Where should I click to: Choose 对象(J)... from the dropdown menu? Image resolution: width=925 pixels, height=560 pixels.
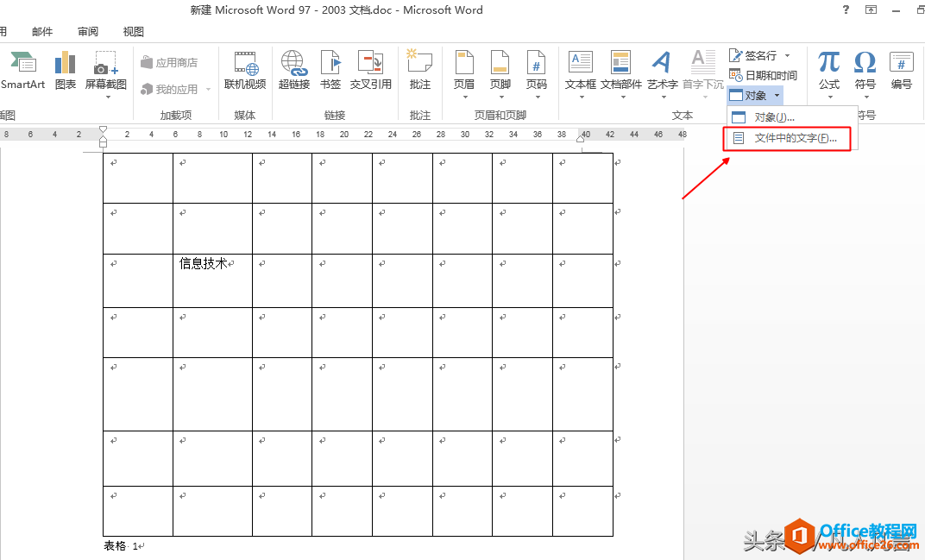tap(790, 117)
